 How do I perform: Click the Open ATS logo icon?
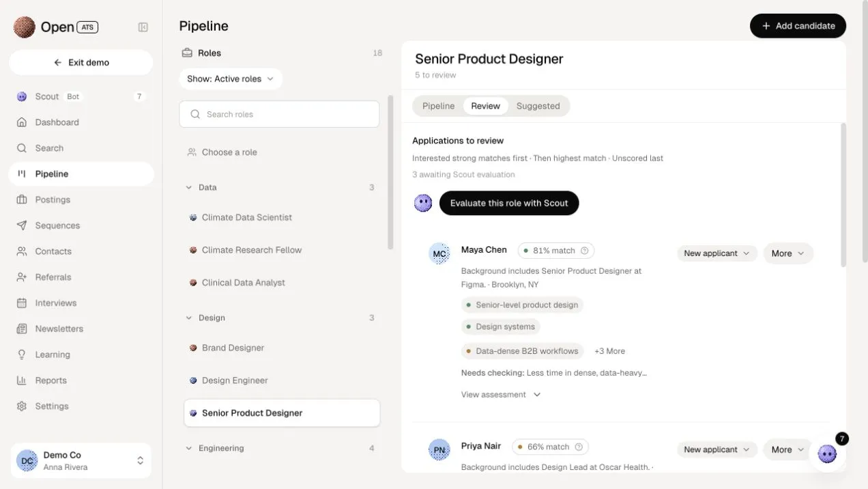point(25,27)
